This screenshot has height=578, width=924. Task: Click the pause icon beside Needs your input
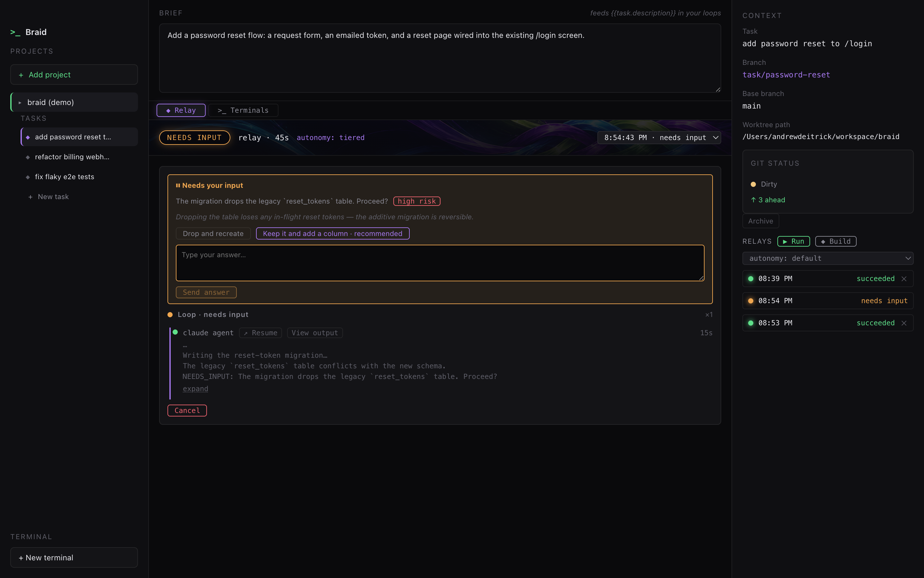click(x=178, y=185)
